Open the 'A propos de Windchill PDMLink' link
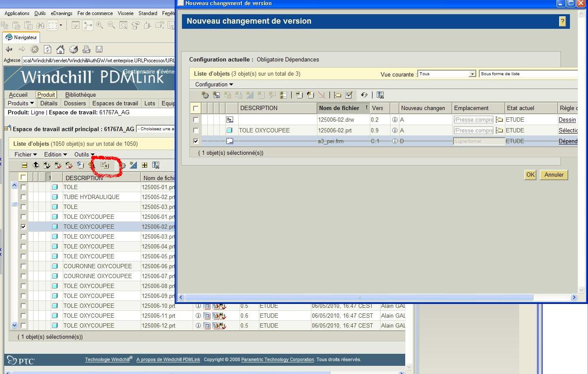Viewport: 588px width, 374px height. [x=168, y=359]
